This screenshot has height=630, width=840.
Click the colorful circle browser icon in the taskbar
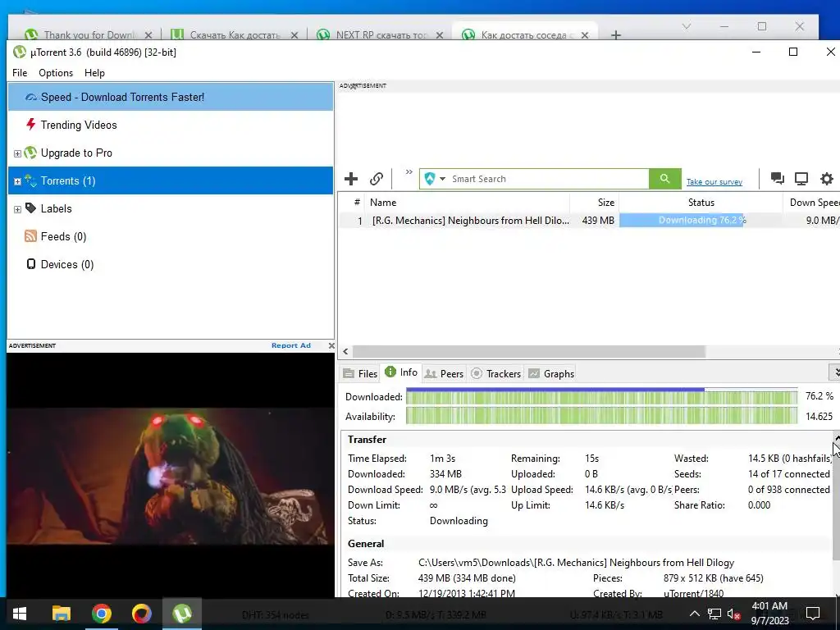(141, 614)
